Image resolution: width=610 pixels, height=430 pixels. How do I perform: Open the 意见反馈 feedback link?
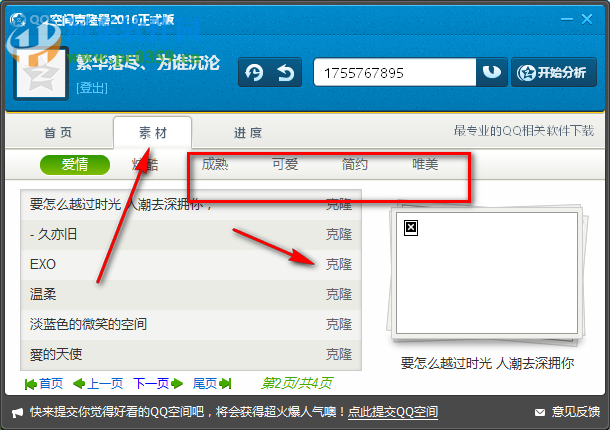coord(576,412)
